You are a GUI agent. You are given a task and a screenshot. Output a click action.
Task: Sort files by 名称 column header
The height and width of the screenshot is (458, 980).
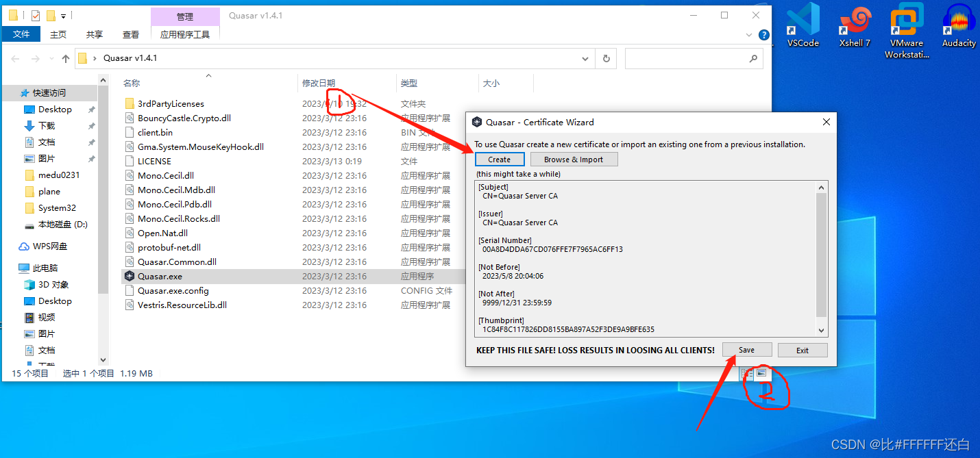132,83
